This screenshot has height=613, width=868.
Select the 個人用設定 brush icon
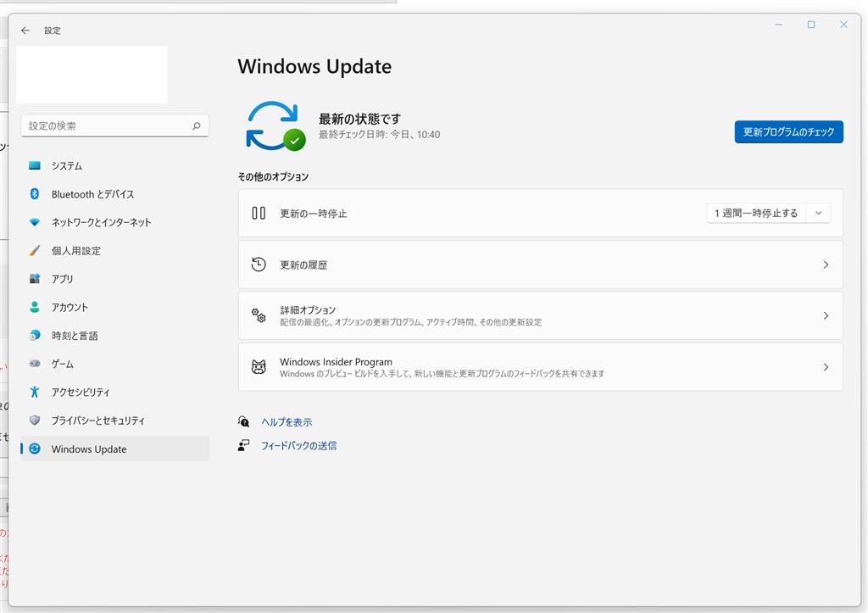[34, 250]
